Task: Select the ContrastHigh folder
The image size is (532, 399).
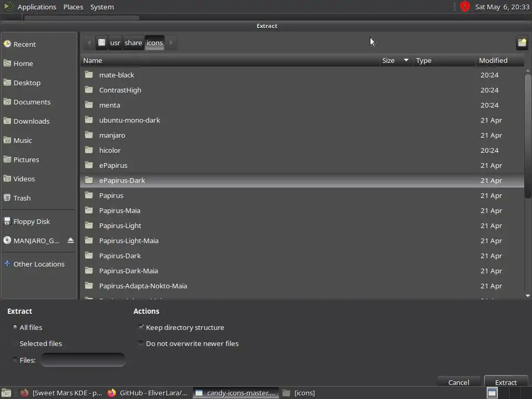Action: pyautogui.click(x=302, y=90)
